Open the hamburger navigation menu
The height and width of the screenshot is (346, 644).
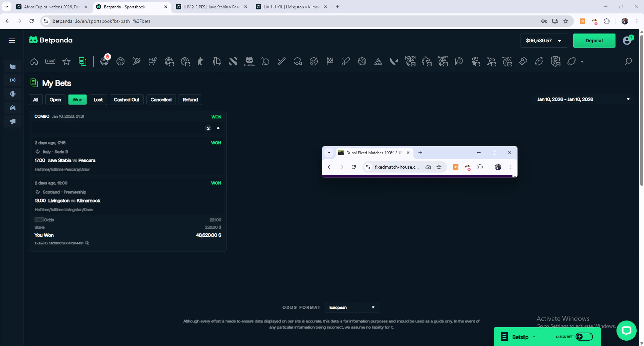[11, 40]
